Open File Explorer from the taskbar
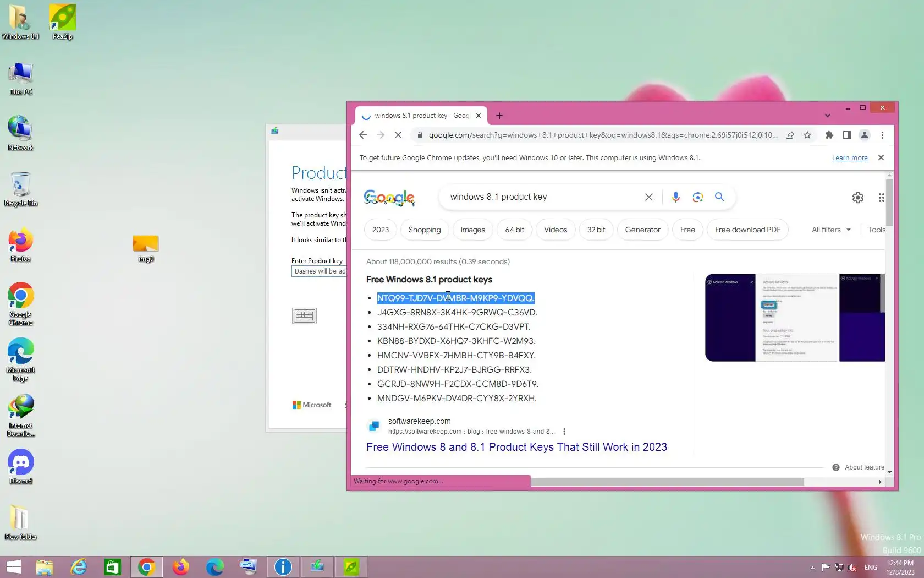This screenshot has height=578, width=924. (45, 567)
